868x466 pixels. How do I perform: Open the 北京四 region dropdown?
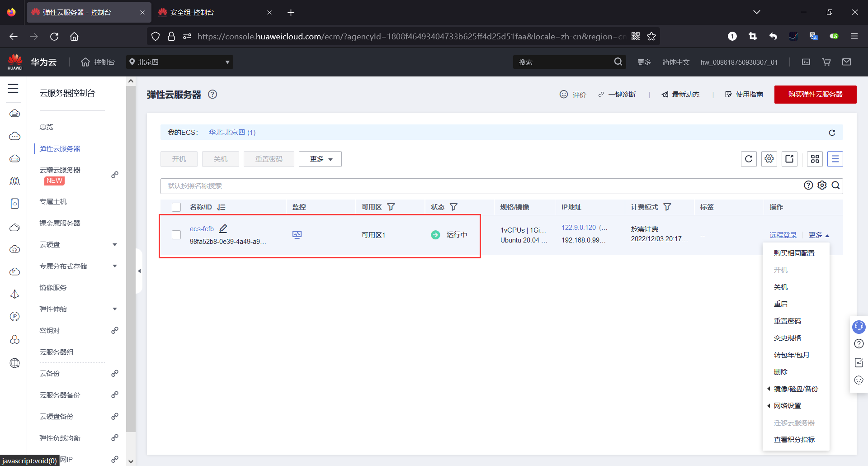179,62
